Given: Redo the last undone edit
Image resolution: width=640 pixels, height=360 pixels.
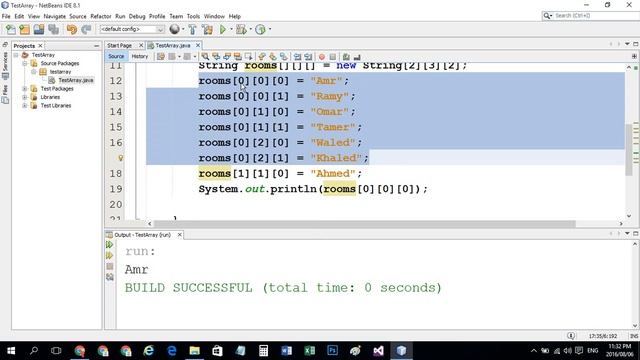Looking at the screenshot, I should [x=86, y=29].
